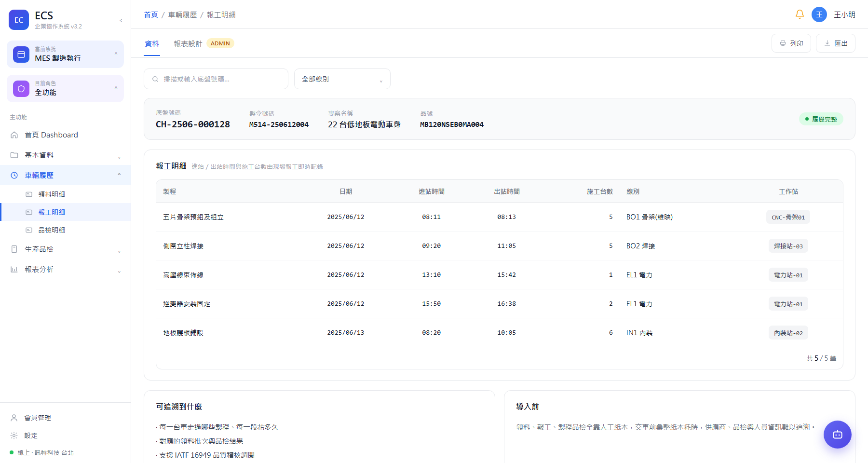868x463 pixels.
Task: Click the person icon beside 會員管理
Action: coord(14,418)
